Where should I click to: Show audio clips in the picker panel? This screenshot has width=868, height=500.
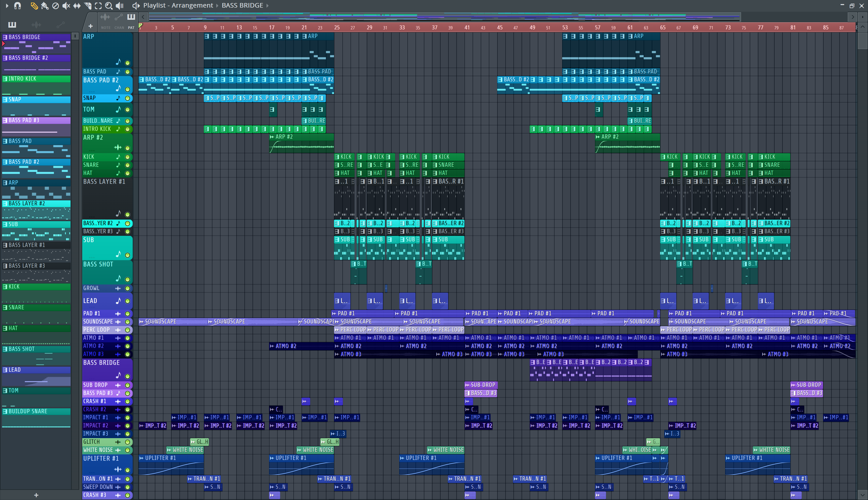tap(36, 25)
